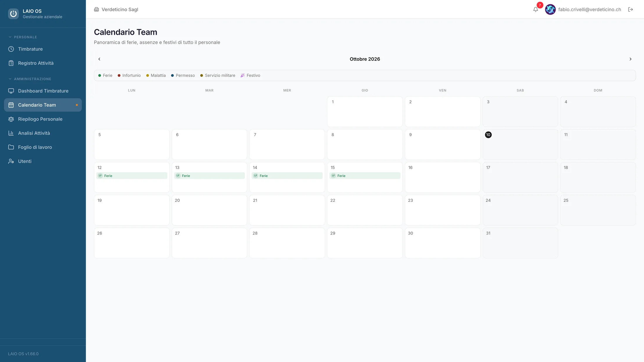Click Riepilogo Personale scales icon
The width and height of the screenshot is (644, 362).
coord(11,119)
